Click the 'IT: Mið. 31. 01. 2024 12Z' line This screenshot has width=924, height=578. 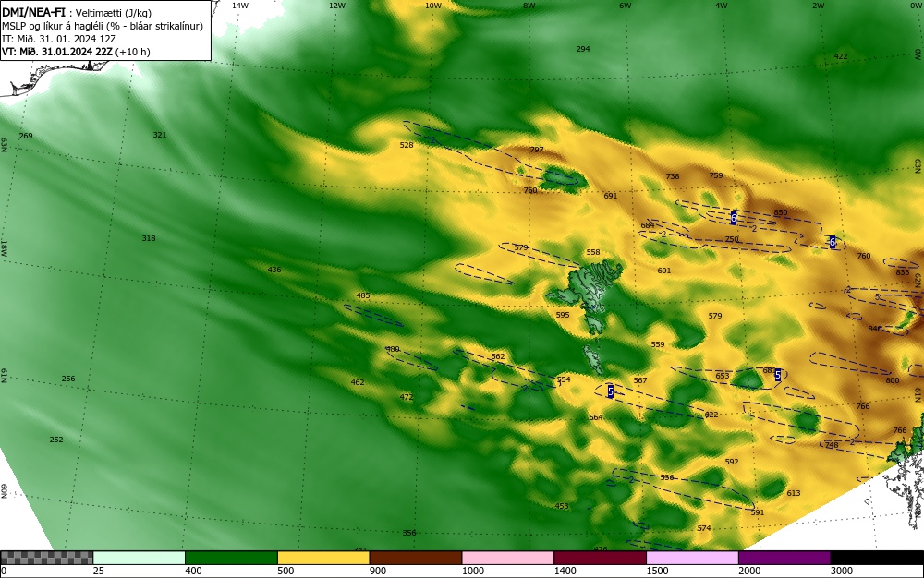point(59,39)
